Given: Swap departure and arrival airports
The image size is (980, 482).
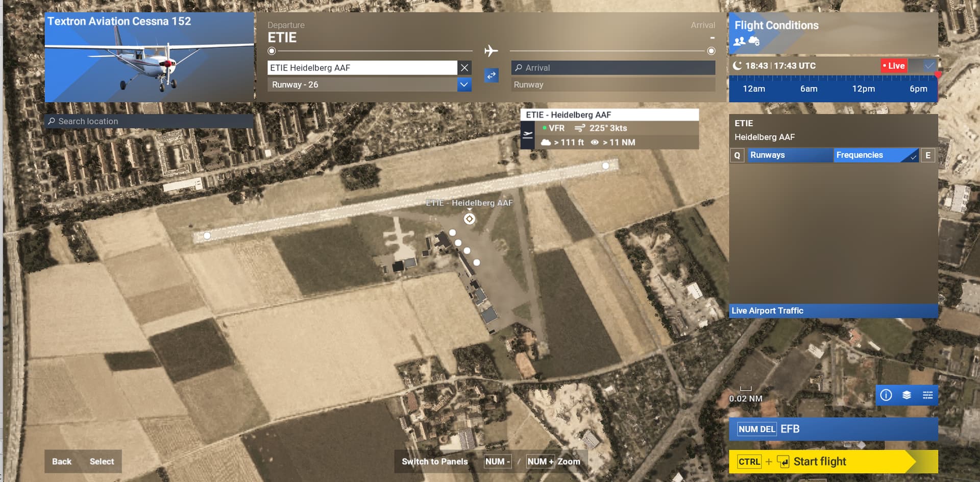Looking at the screenshot, I should pyautogui.click(x=491, y=76).
